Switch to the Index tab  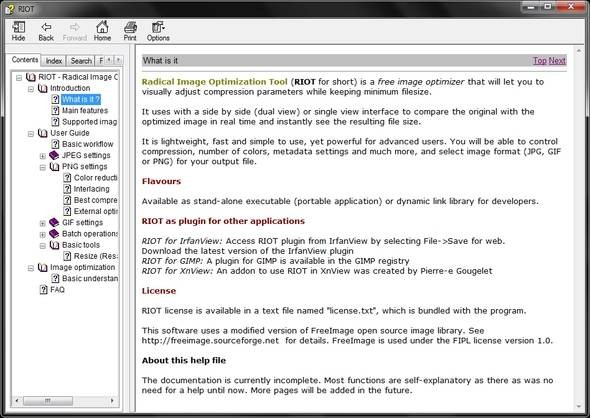point(54,61)
